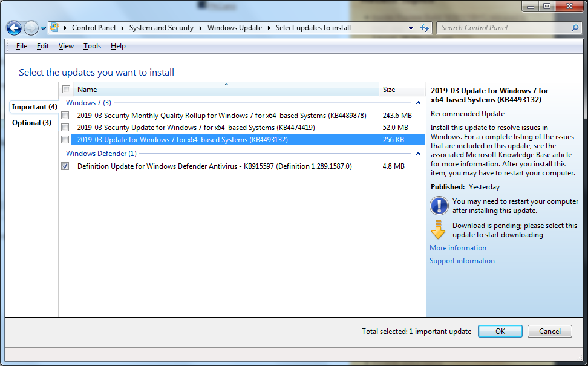Uncheck the Windows Defender definition update checkbox
The width and height of the screenshot is (588, 366).
[x=65, y=166]
